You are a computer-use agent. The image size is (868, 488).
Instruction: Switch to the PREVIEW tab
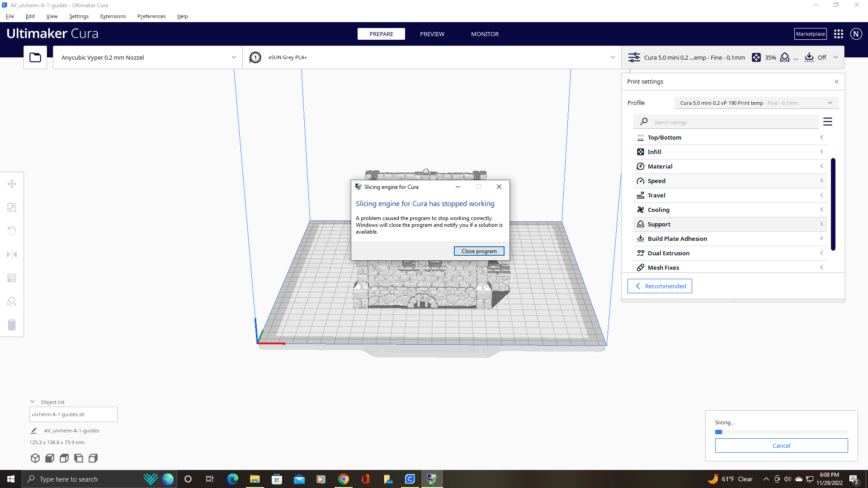[432, 34]
